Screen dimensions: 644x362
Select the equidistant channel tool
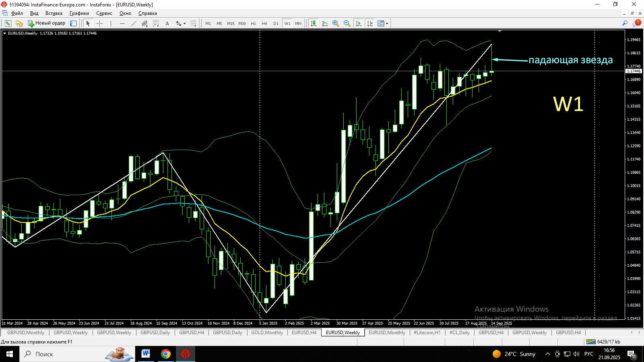pos(145,23)
